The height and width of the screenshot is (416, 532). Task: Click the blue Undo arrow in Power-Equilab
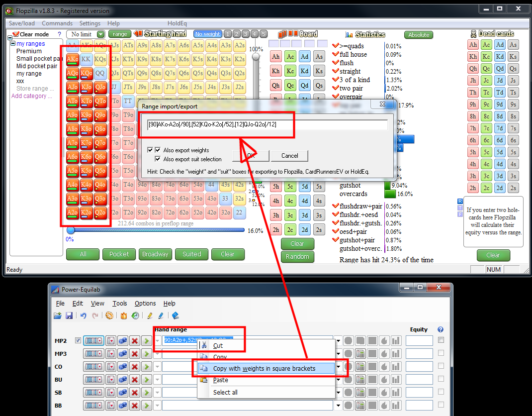pos(84,316)
